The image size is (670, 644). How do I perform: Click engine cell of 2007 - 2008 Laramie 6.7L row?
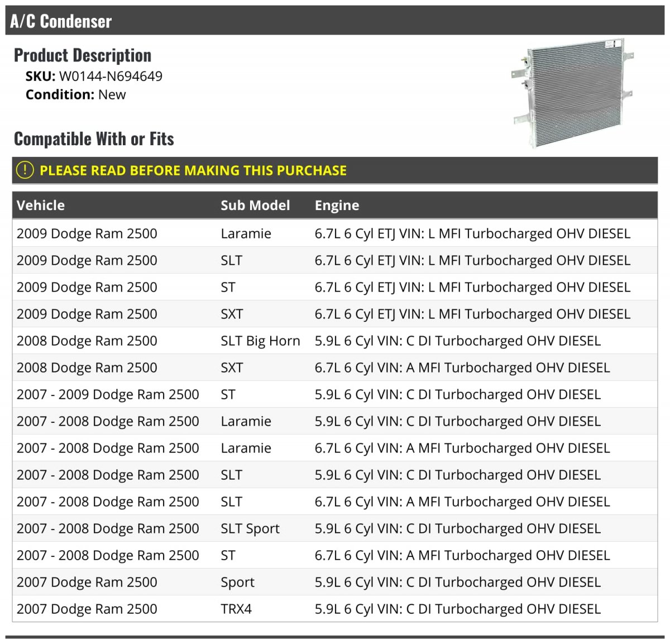pos(462,448)
